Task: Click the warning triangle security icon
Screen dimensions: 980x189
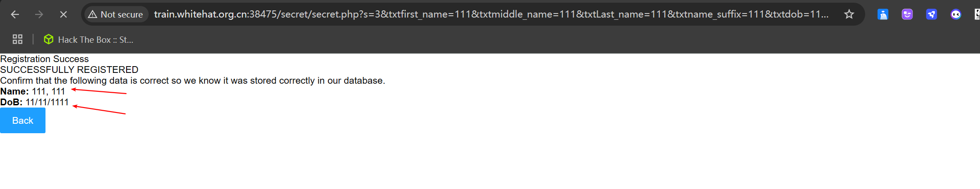Action: (x=92, y=14)
